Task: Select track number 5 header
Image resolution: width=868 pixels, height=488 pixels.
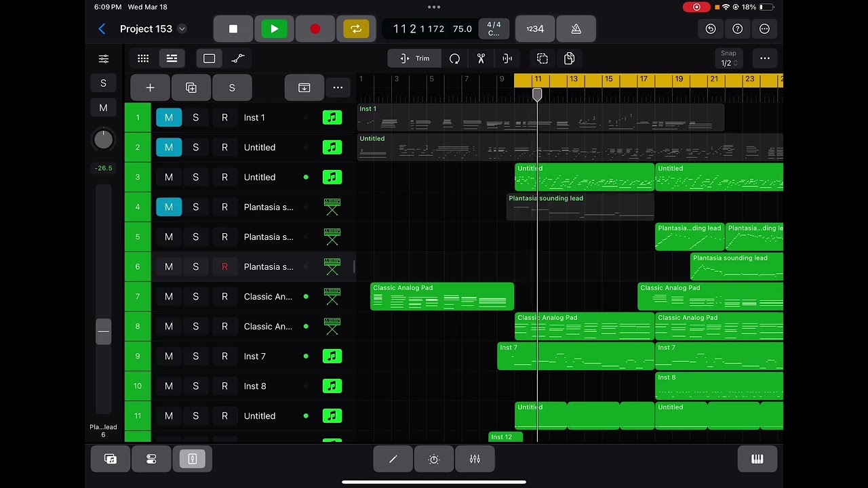Action: coord(138,237)
